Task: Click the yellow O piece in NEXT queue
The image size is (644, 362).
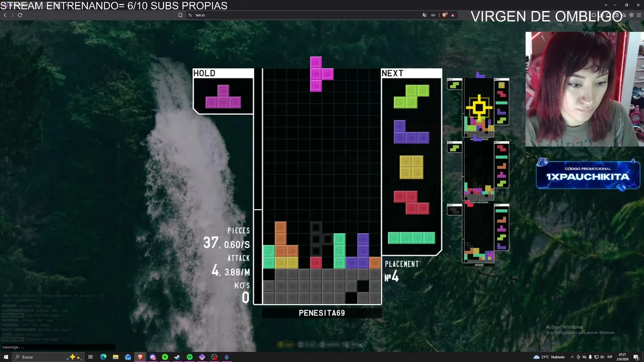Action: (x=412, y=167)
